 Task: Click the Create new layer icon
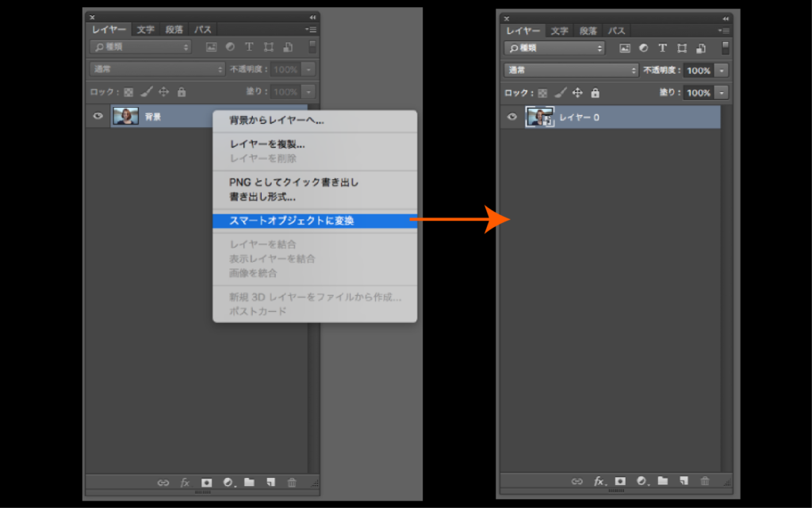point(270,482)
